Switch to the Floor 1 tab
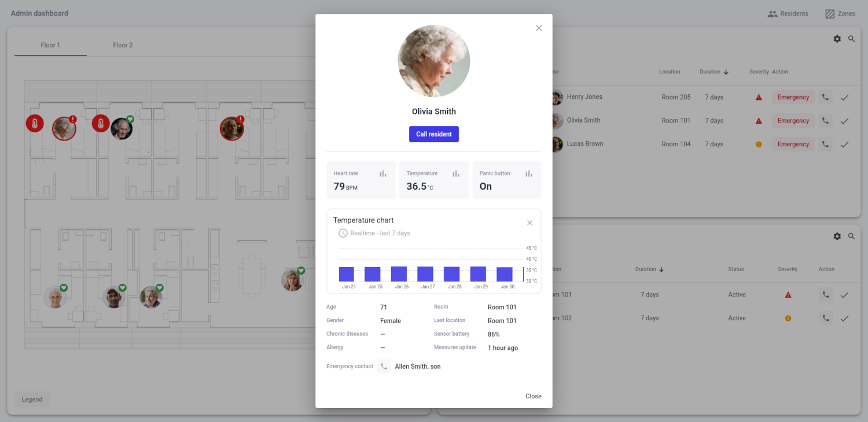The height and width of the screenshot is (422, 868). click(x=50, y=45)
